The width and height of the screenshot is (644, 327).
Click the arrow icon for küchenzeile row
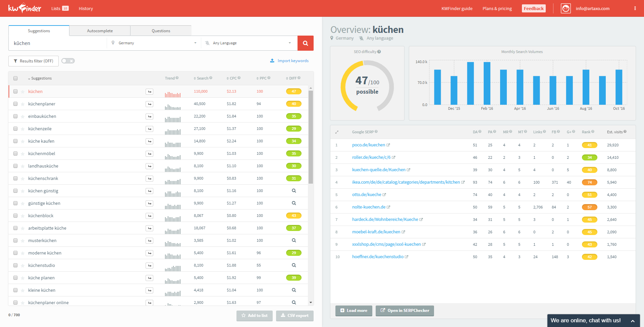pyautogui.click(x=149, y=129)
